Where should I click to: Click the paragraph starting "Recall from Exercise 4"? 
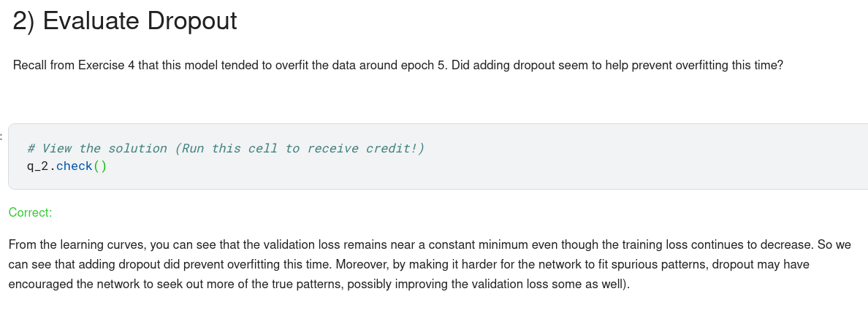pyautogui.click(x=398, y=65)
